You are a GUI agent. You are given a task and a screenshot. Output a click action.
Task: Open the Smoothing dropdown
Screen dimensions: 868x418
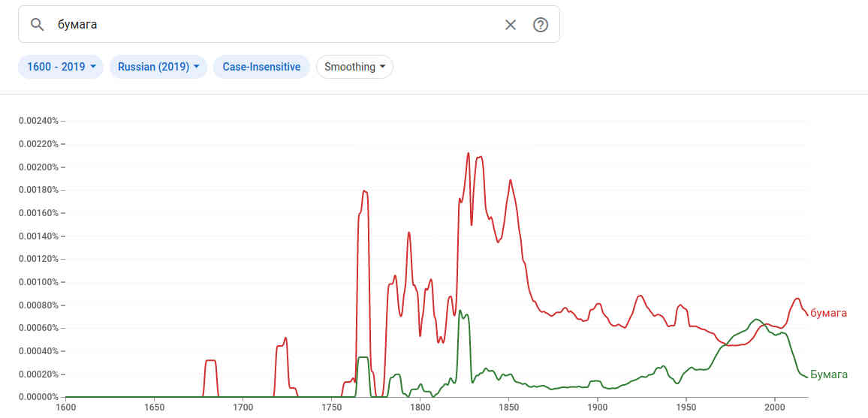tap(354, 67)
